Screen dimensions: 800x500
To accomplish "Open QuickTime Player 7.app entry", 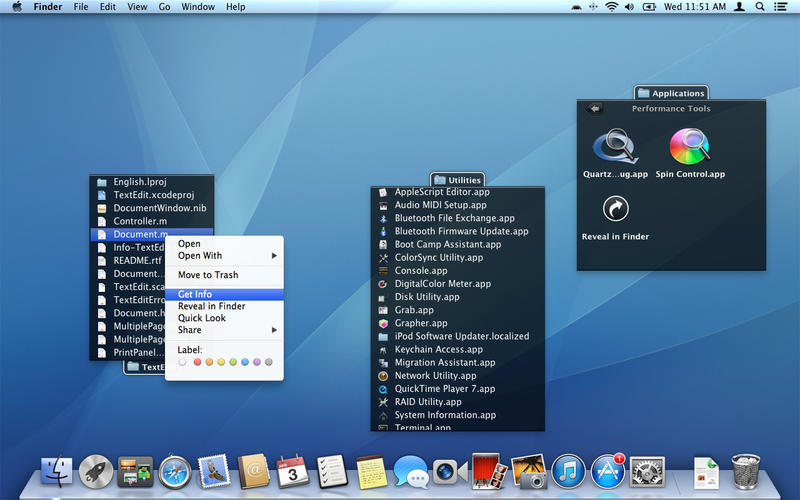I will click(458, 389).
